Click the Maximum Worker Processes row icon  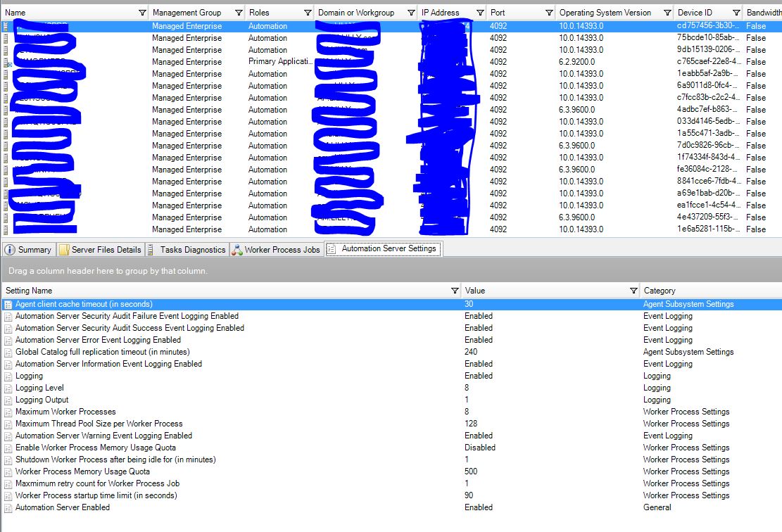(x=8, y=412)
